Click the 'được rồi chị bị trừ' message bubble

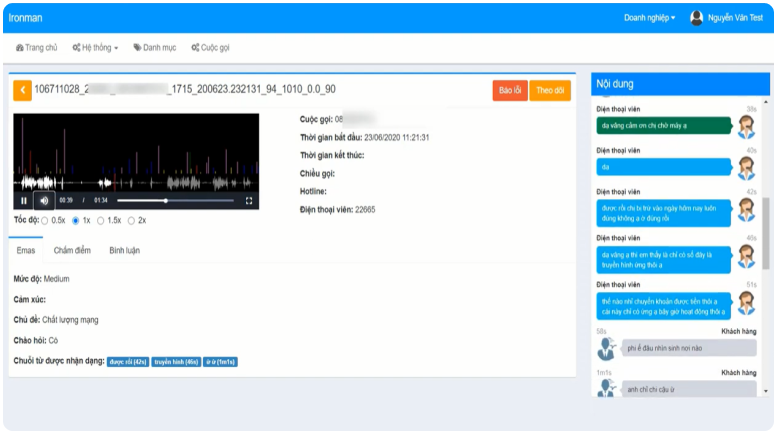664,213
